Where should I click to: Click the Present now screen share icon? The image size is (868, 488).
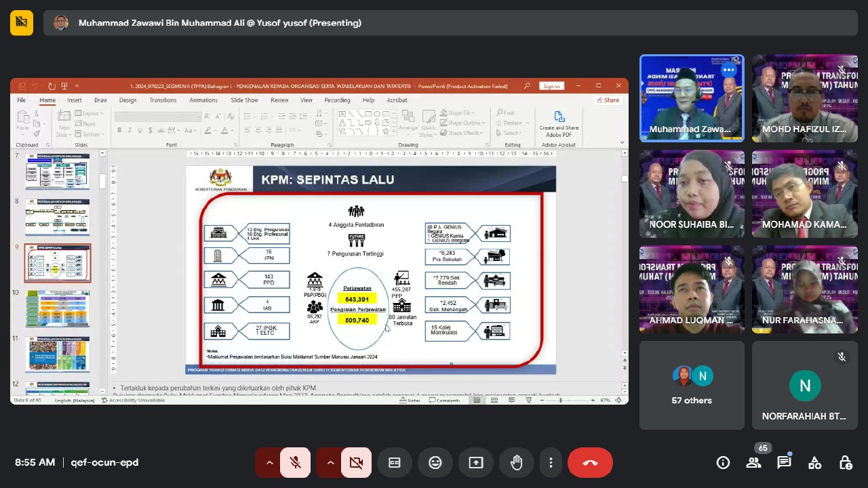475,463
